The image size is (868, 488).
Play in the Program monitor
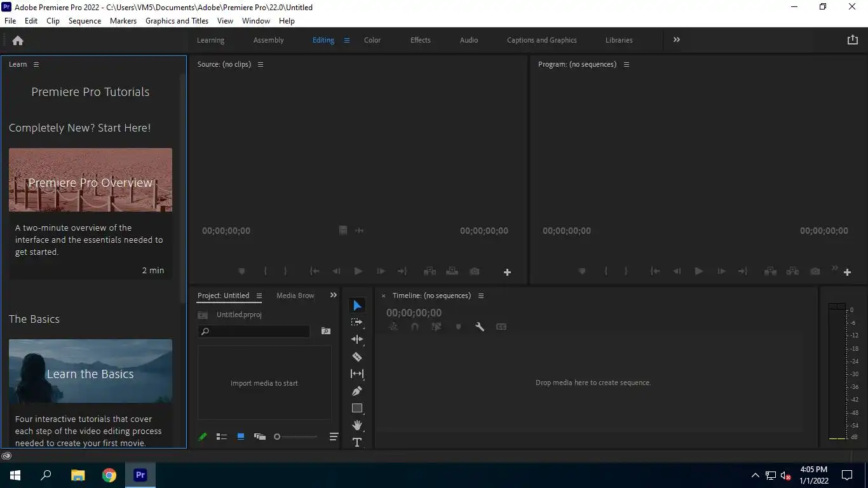point(699,271)
